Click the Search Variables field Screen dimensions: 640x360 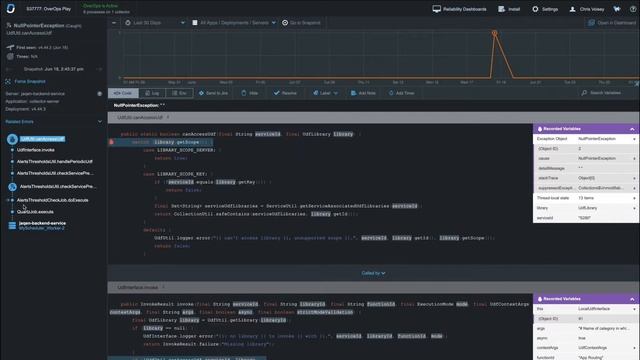click(605, 93)
